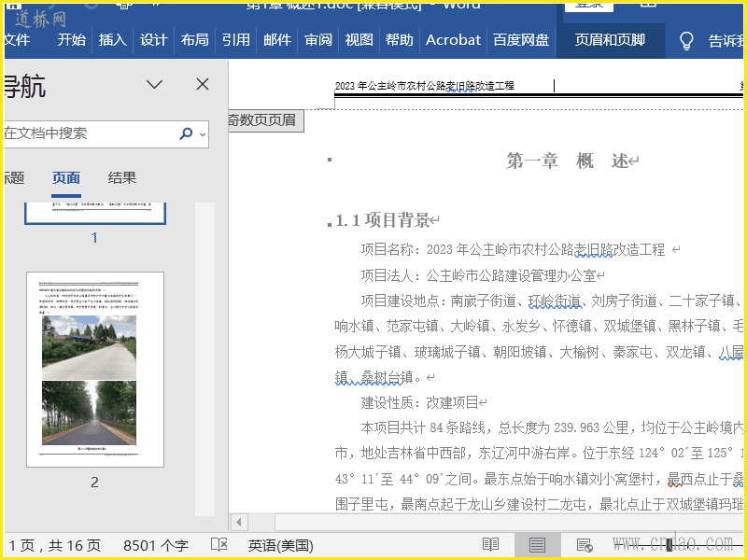Select Print Layout view in status bar
Screen dimensions: 747x560
pos(537,545)
